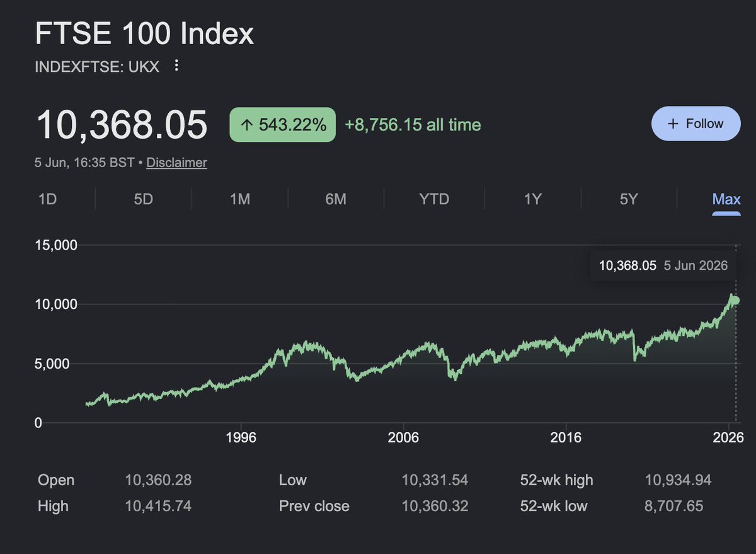Show the YTD chart range
756x554 pixels.
(x=434, y=199)
